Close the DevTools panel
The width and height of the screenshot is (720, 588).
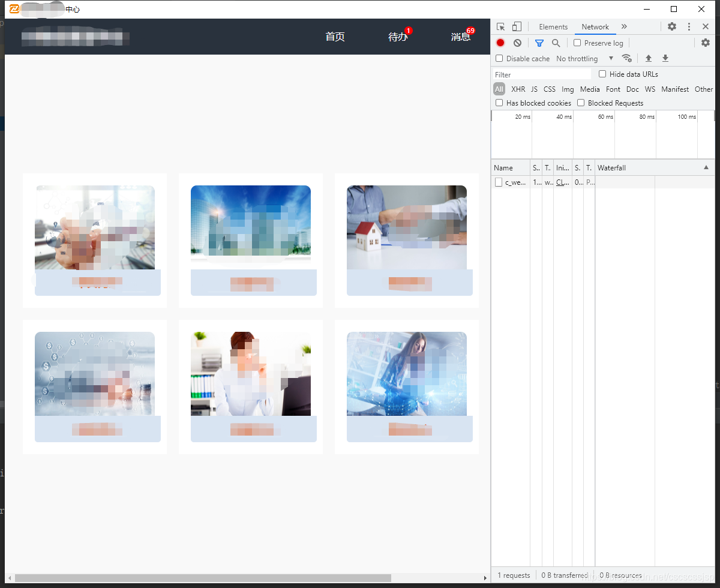[x=706, y=27]
